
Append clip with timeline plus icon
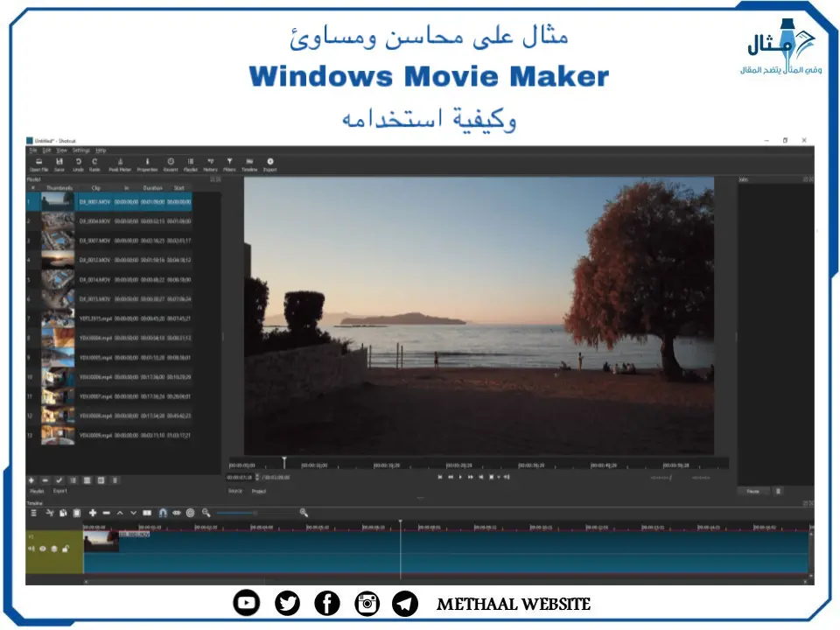point(92,514)
